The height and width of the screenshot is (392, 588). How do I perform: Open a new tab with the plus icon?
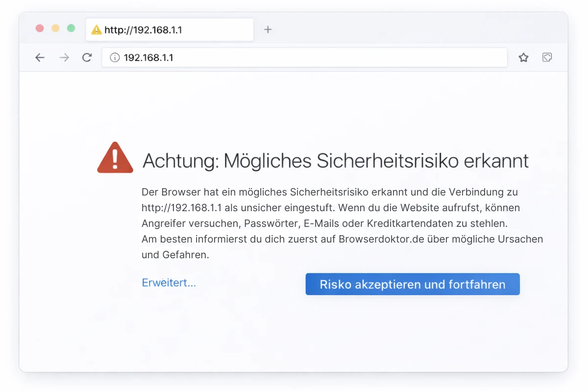[x=268, y=29]
